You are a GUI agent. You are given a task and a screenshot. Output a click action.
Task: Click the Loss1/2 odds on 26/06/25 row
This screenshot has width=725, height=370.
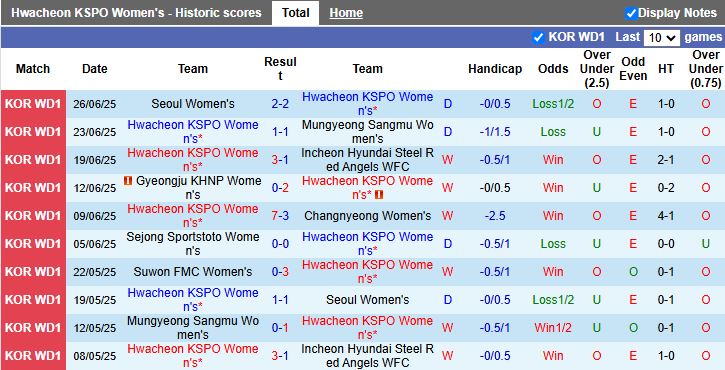pos(553,104)
